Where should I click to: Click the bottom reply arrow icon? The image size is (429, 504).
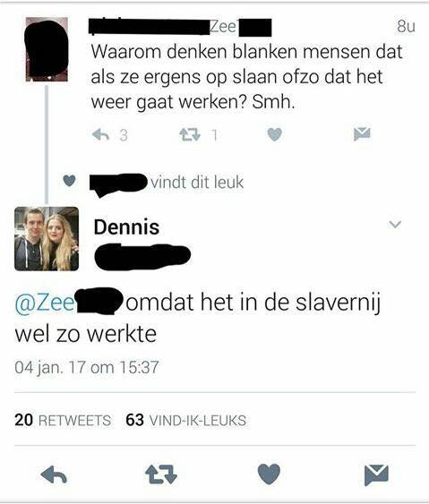pos(54,475)
